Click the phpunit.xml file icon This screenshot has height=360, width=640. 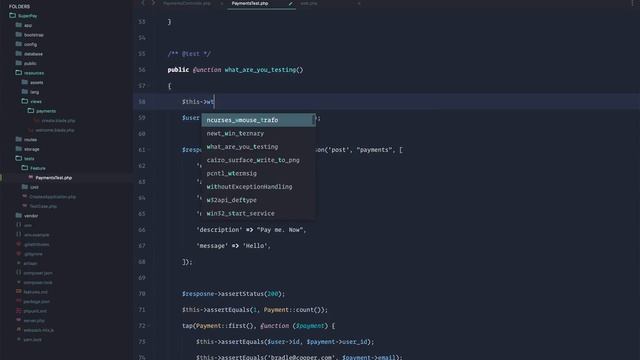point(19,311)
